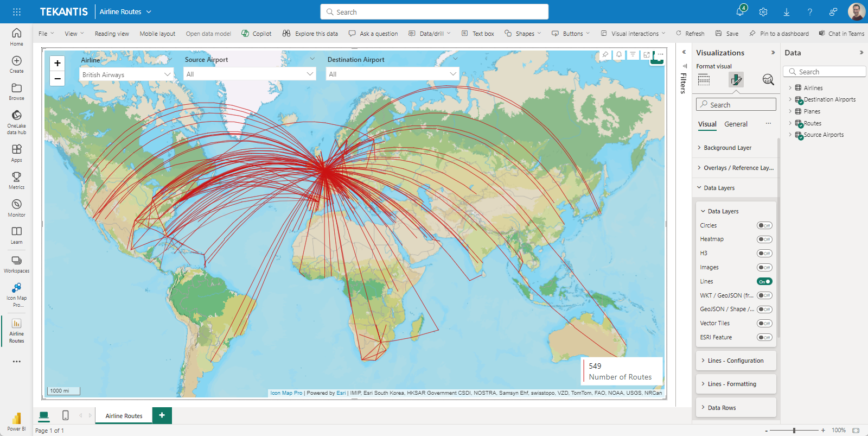This screenshot has width=868, height=436.
Task: Click the download arrow icon in header
Action: (786, 12)
